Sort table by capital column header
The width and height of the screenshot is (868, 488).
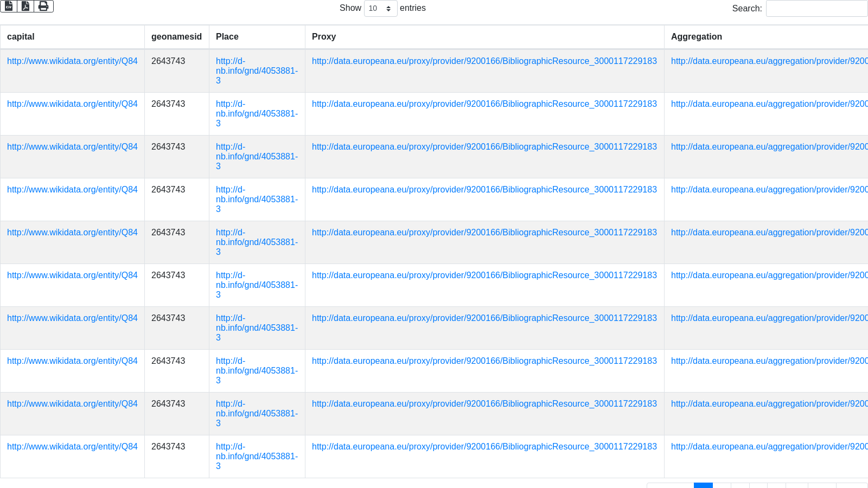[x=21, y=36]
